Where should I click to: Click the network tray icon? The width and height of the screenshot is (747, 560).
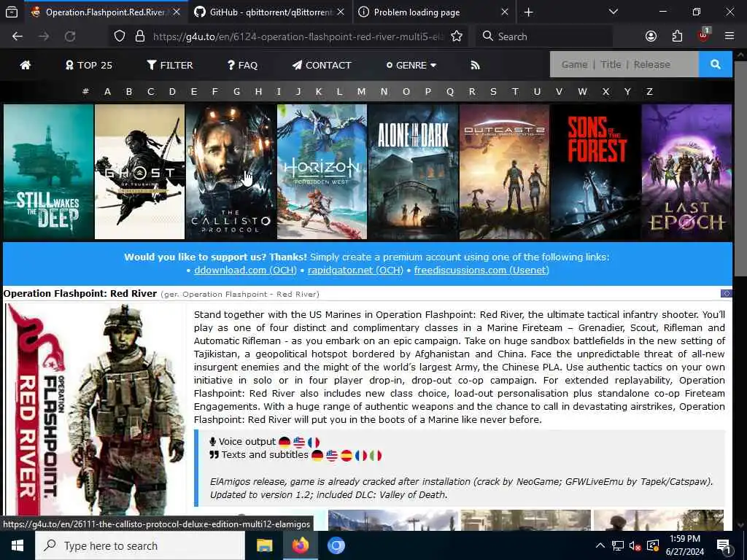point(617,545)
